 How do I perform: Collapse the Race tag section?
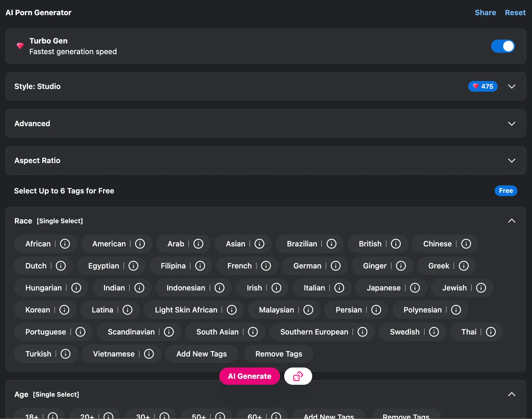[x=511, y=221]
